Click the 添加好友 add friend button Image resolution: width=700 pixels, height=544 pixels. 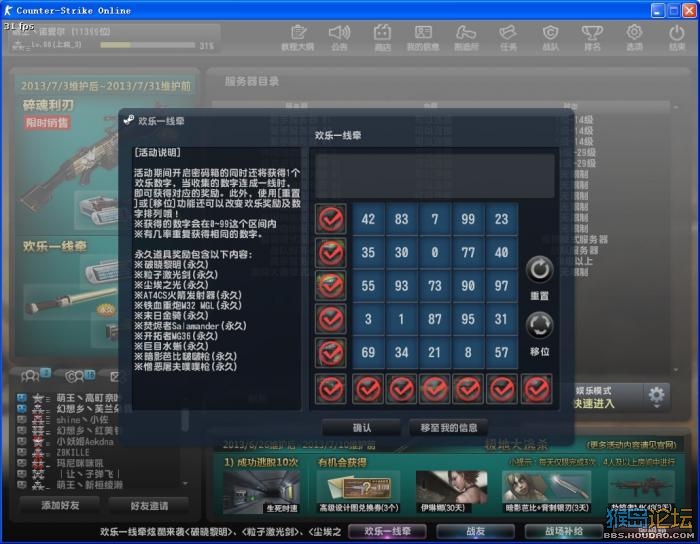tap(60, 505)
